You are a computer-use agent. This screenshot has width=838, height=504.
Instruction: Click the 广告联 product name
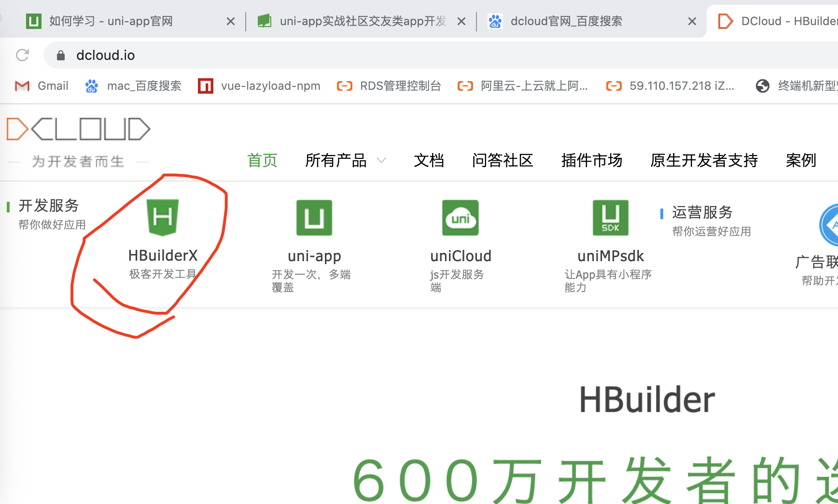[817, 262]
